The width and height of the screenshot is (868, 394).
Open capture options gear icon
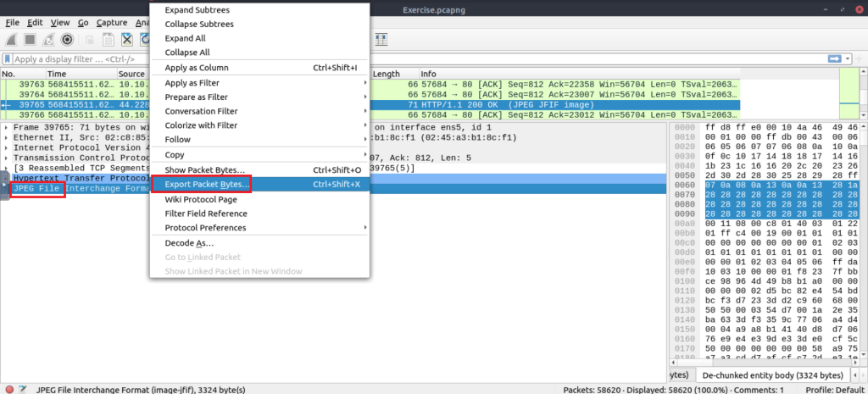[x=67, y=40]
